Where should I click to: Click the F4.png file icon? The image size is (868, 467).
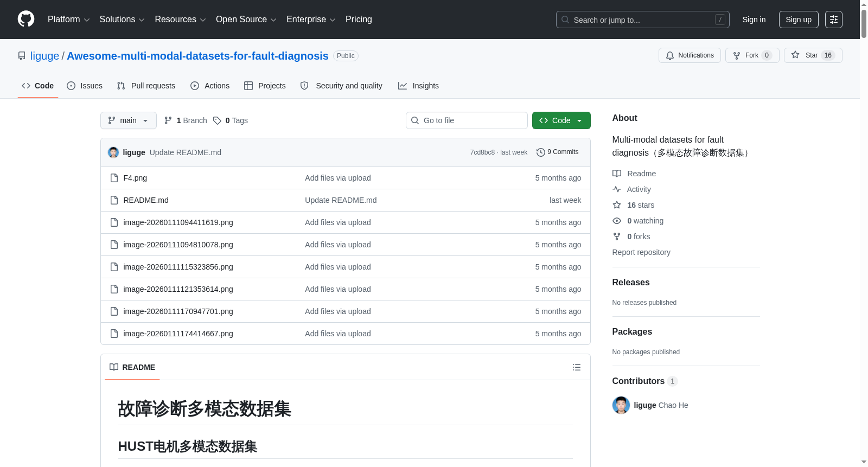[x=114, y=178]
